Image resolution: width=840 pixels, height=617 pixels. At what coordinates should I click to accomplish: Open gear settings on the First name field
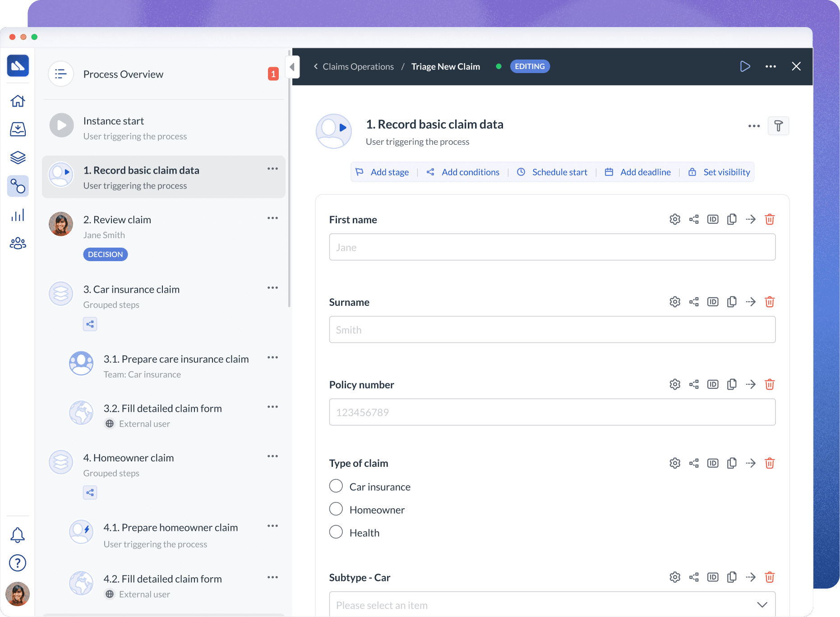(x=675, y=219)
